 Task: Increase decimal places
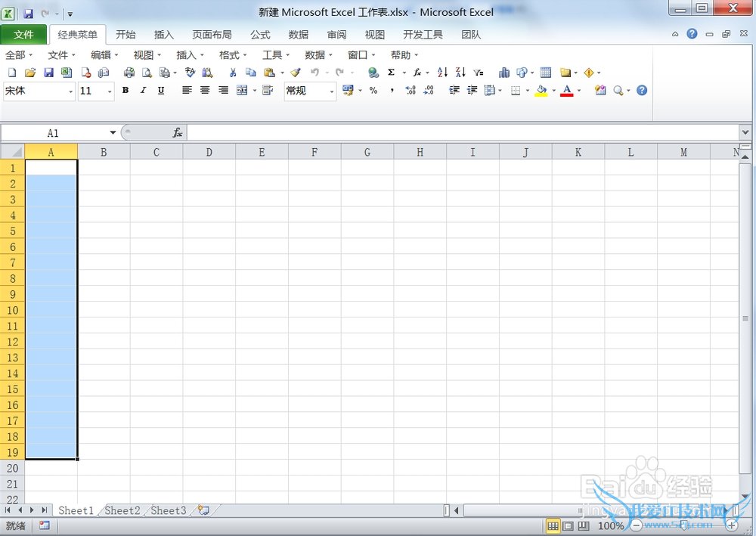click(411, 90)
